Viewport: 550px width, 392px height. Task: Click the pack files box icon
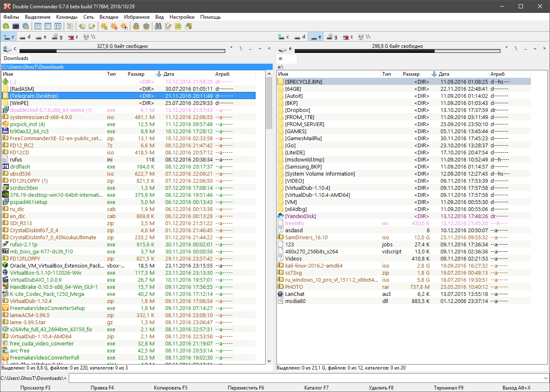point(136,26)
